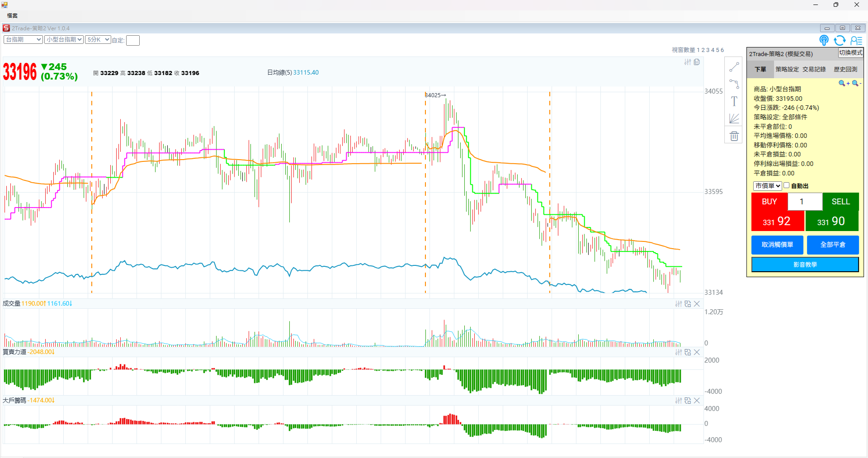The image size is (868, 458).
Task: Click the 自定 custom interval input box
Action: pos(133,41)
